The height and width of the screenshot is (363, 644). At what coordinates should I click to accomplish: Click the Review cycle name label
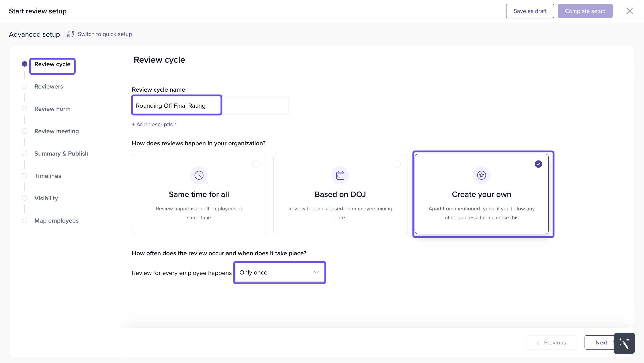(158, 90)
